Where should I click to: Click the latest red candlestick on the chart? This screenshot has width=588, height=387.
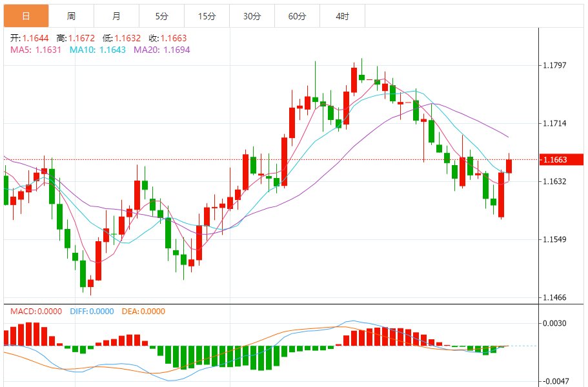(x=509, y=166)
